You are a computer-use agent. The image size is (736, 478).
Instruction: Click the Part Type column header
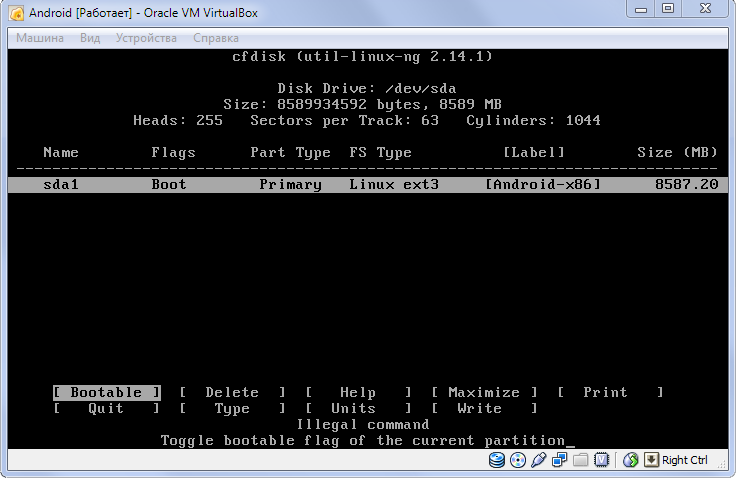[x=291, y=153]
